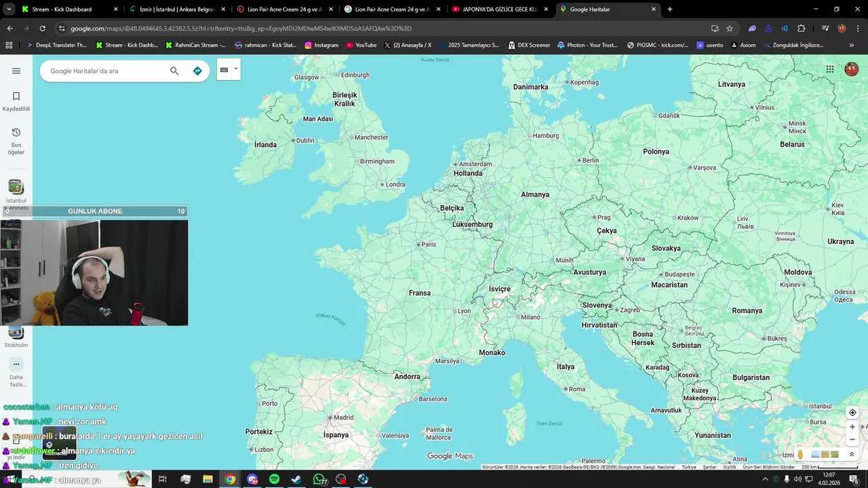
Task: Open the Chrome profile avatar in toolbar
Action: [x=842, y=28]
